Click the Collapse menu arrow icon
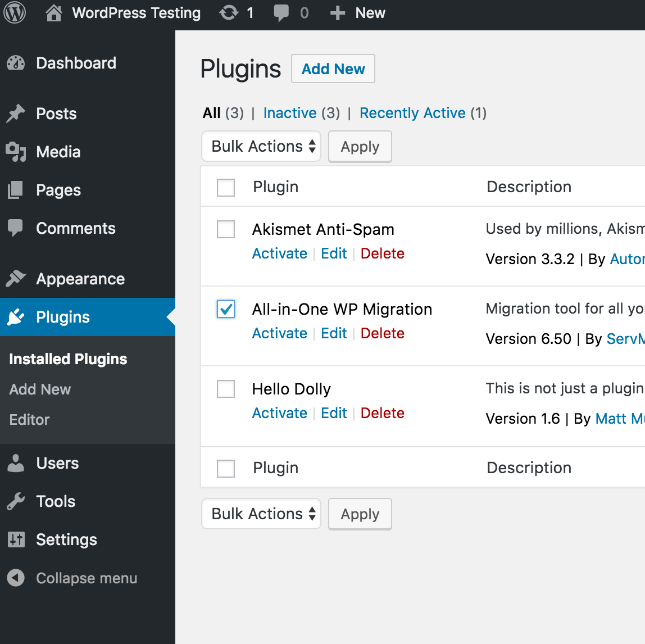Image resolution: width=645 pixels, height=644 pixels. [x=16, y=578]
